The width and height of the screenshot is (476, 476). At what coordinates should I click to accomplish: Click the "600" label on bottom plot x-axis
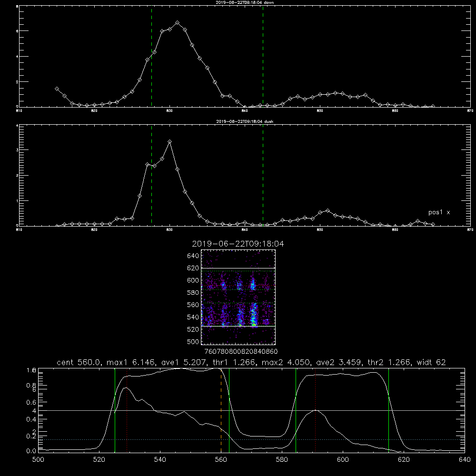coord(343,460)
